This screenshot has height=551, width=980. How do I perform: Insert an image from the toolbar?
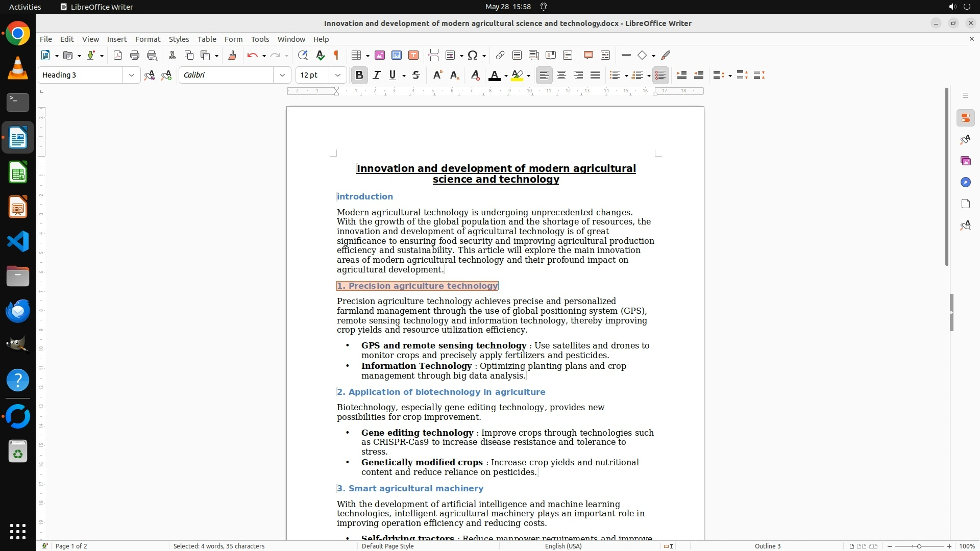tap(380, 55)
